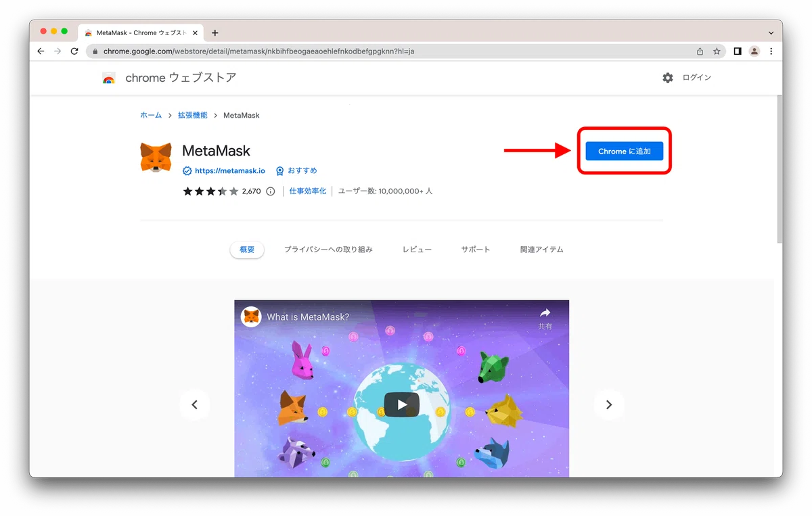Image resolution: width=812 pixels, height=516 pixels.
Task: Open the レビュー tab
Action: point(417,250)
